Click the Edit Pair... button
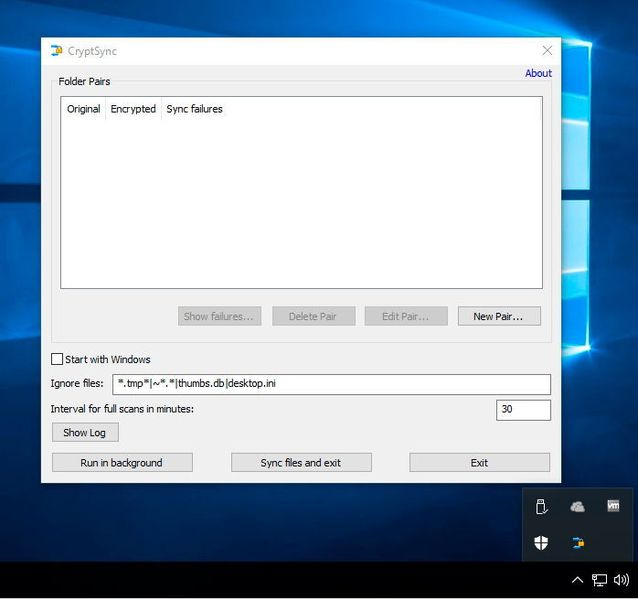Screen dimensions: 638x600 [406, 316]
